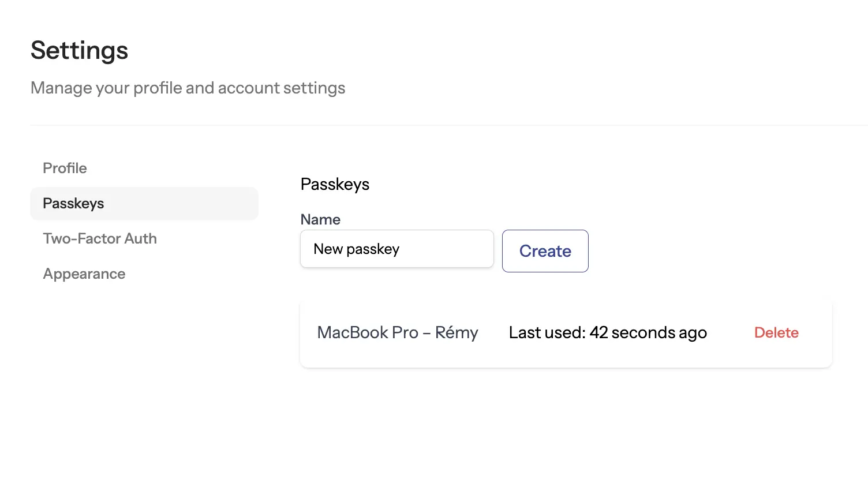Viewport: 868px width, 479px height.
Task: Click the Last used timestamp text
Action: point(607,332)
